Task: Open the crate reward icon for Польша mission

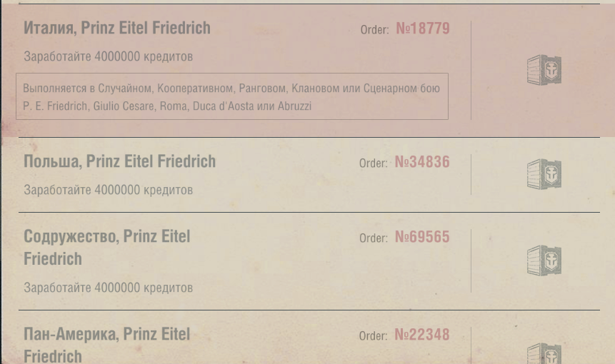Action: 544,174
